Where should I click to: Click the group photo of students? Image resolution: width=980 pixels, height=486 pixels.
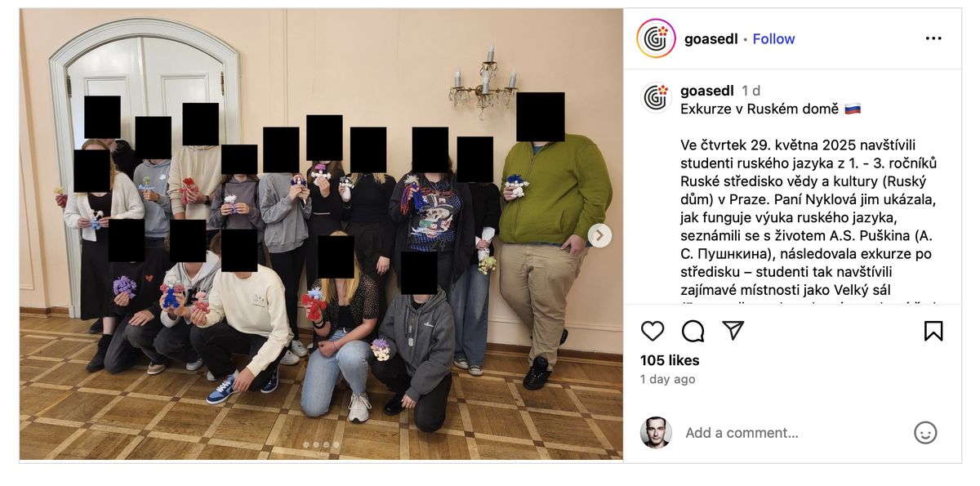321,234
